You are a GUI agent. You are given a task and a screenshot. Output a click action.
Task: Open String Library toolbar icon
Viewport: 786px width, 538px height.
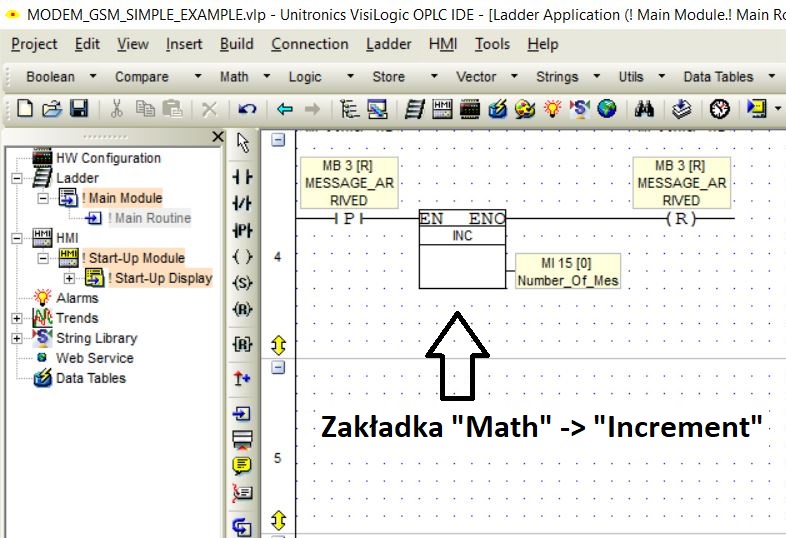579,109
